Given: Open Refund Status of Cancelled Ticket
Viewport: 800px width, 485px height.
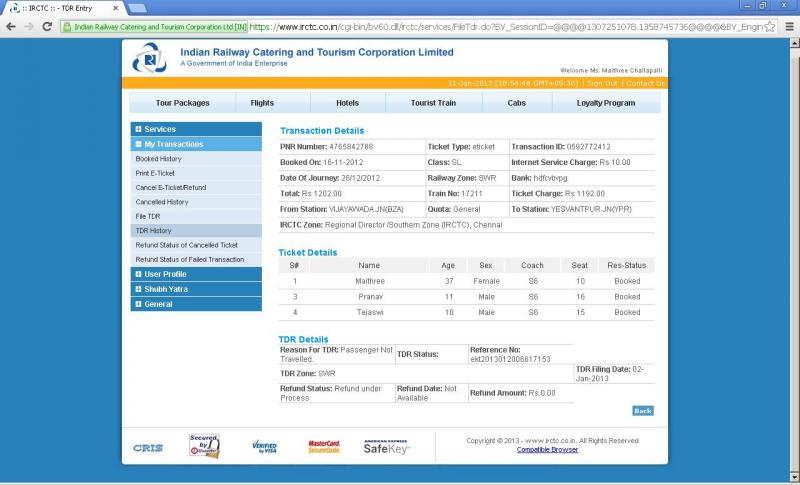Looking at the screenshot, I should coord(196,245).
